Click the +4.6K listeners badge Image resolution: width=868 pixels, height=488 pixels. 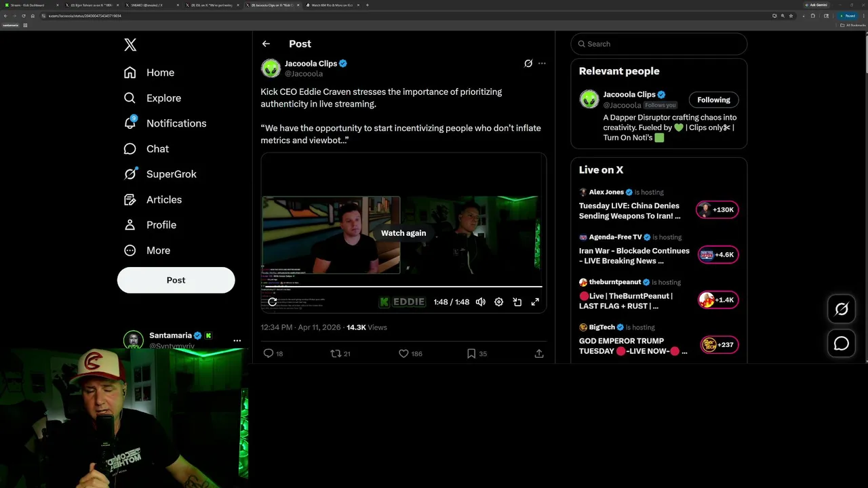(x=717, y=255)
